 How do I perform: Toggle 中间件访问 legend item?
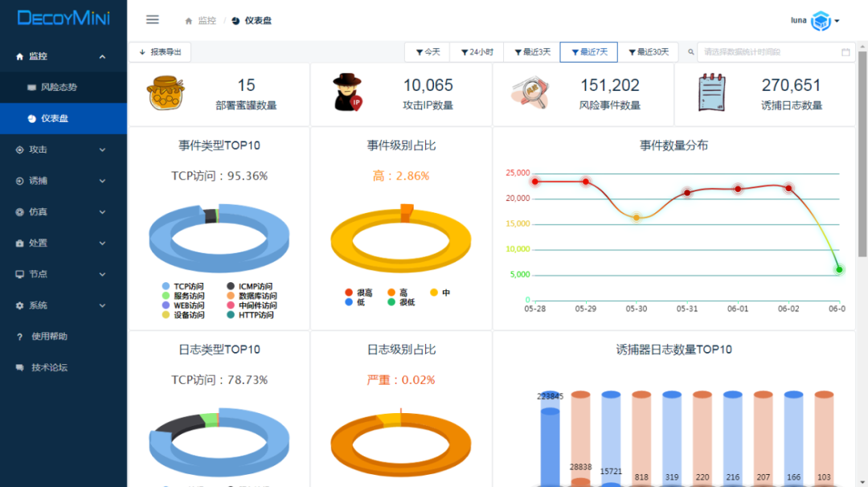click(252, 305)
